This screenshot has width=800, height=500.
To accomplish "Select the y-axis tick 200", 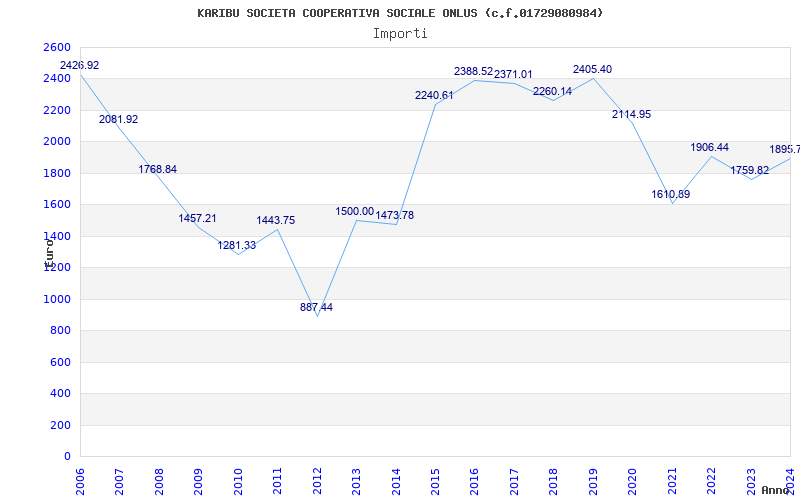I will click(x=61, y=425).
